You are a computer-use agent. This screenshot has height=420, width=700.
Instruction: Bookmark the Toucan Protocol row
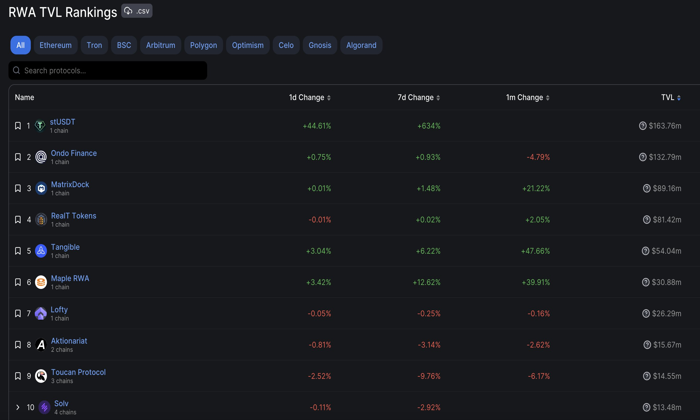tap(18, 376)
